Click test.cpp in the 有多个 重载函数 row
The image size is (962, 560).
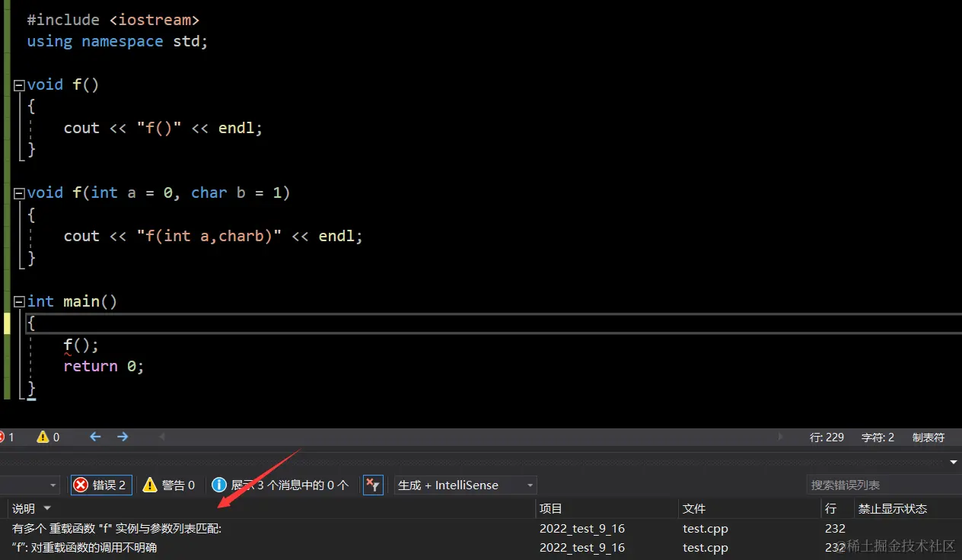pyautogui.click(x=706, y=528)
